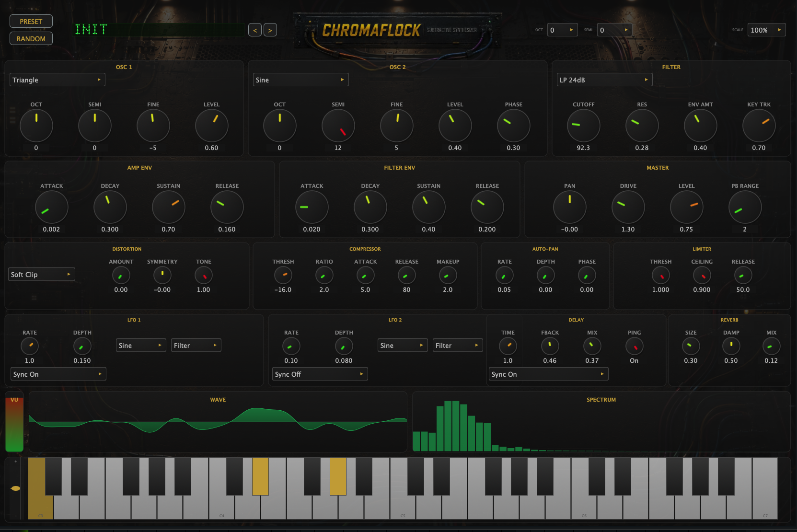Click the Delay FBACK knob
The width and height of the screenshot is (797, 532).
[550, 346]
